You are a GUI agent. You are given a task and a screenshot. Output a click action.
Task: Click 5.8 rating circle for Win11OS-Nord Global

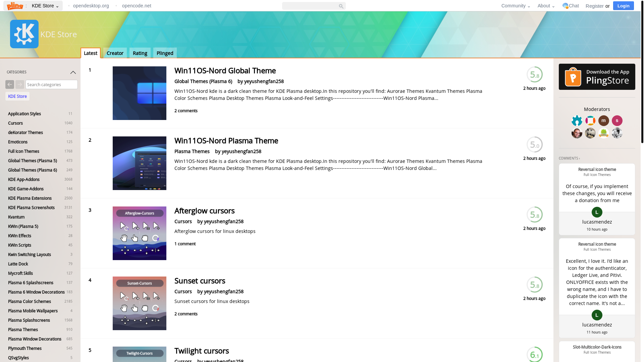coord(534,74)
